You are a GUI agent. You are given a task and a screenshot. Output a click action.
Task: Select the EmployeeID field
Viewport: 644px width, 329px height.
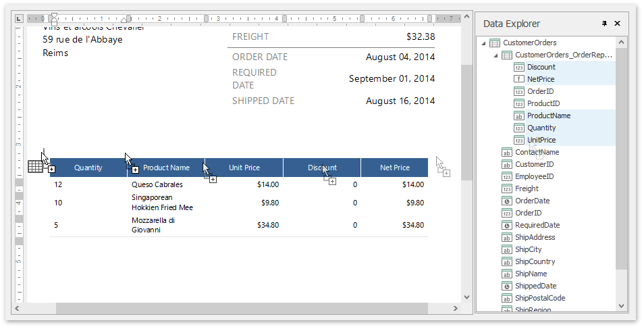point(534,177)
